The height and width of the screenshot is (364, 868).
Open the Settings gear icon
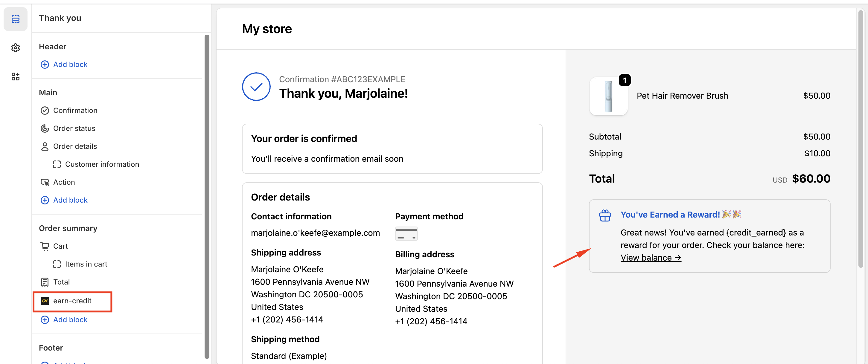click(16, 48)
